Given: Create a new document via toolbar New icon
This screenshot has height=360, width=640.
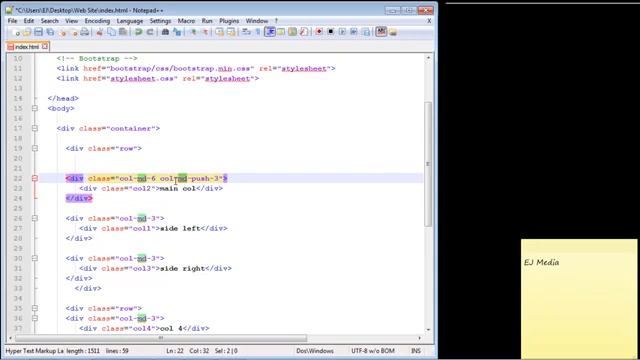Looking at the screenshot, I should pyautogui.click(x=16, y=32).
